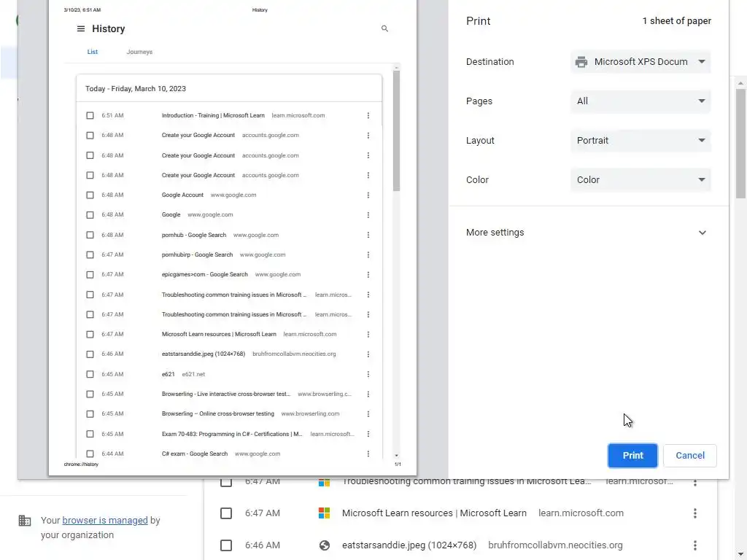Click Microsoft logo favicon on background Learn resources row
This screenshot has height=560, width=747.
click(x=325, y=513)
